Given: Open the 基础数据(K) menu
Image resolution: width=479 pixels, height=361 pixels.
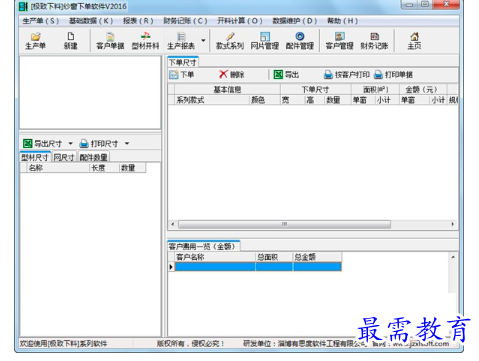Looking at the screenshot, I should (x=91, y=21).
